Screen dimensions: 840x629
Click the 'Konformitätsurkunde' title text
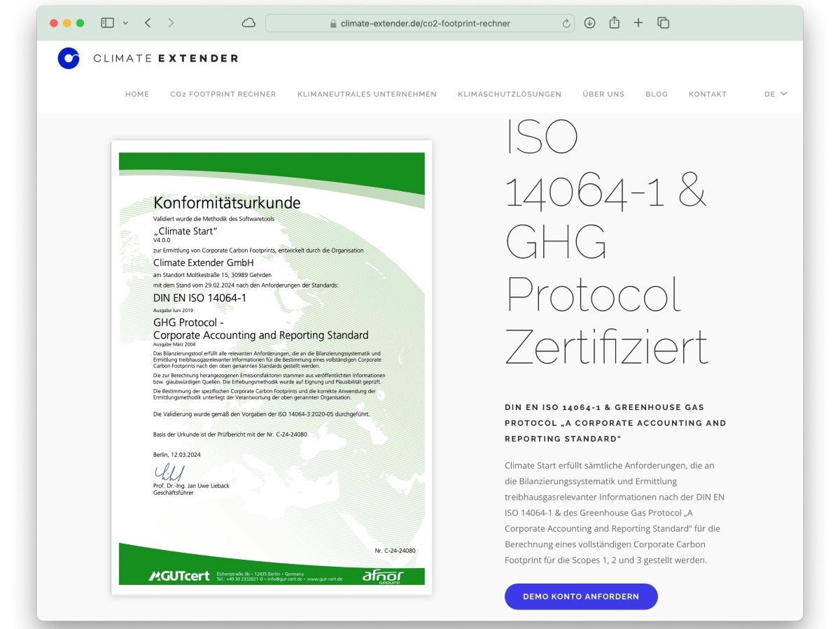[x=227, y=203]
